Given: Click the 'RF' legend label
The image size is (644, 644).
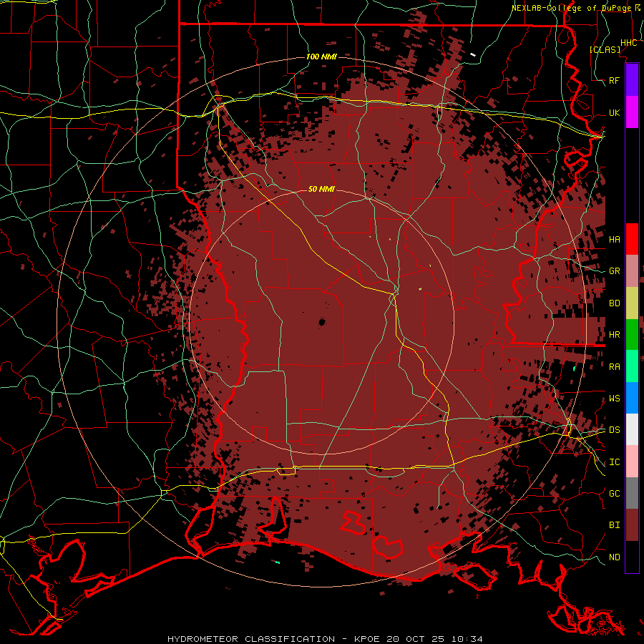Looking at the screenshot, I should click(614, 80).
